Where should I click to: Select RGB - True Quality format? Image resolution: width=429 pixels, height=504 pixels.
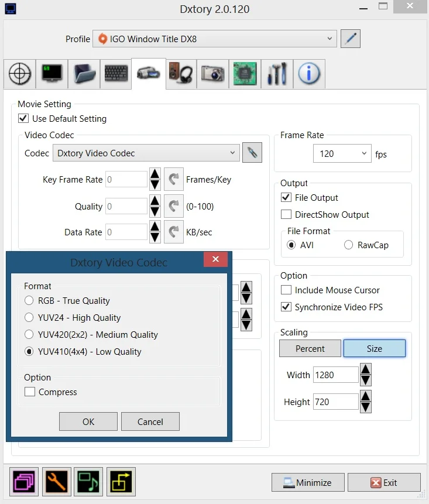click(x=29, y=300)
